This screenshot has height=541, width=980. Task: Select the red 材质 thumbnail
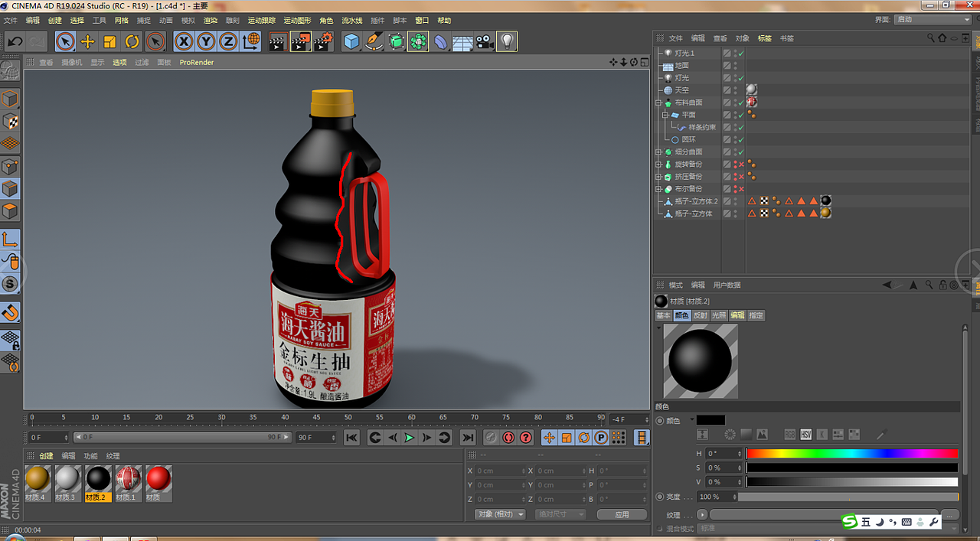tap(157, 484)
